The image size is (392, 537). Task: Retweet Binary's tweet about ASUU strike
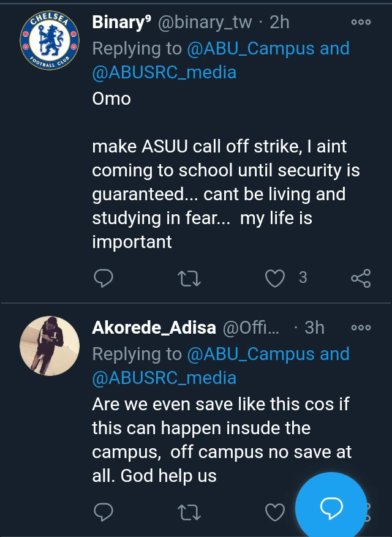click(x=189, y=279)
